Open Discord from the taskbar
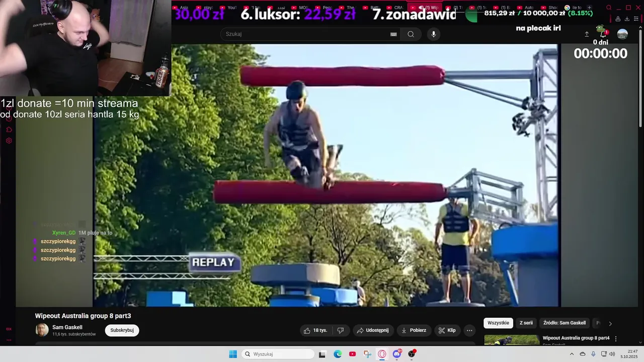 point(397,354)
